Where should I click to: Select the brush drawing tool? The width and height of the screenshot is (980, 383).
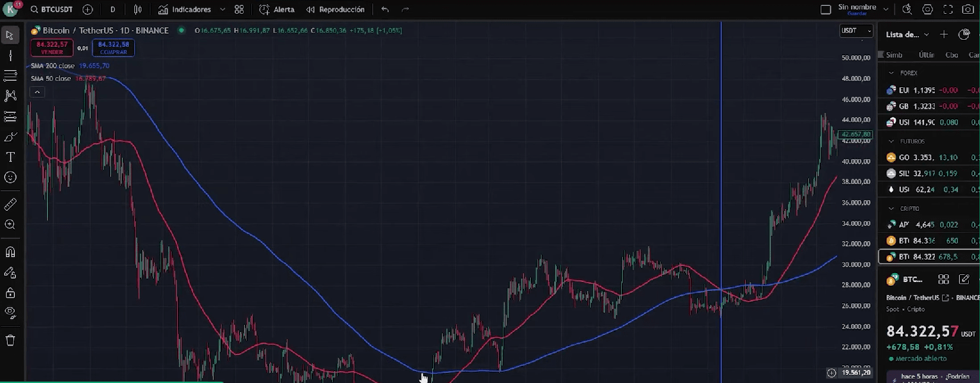tap(10, 137)
